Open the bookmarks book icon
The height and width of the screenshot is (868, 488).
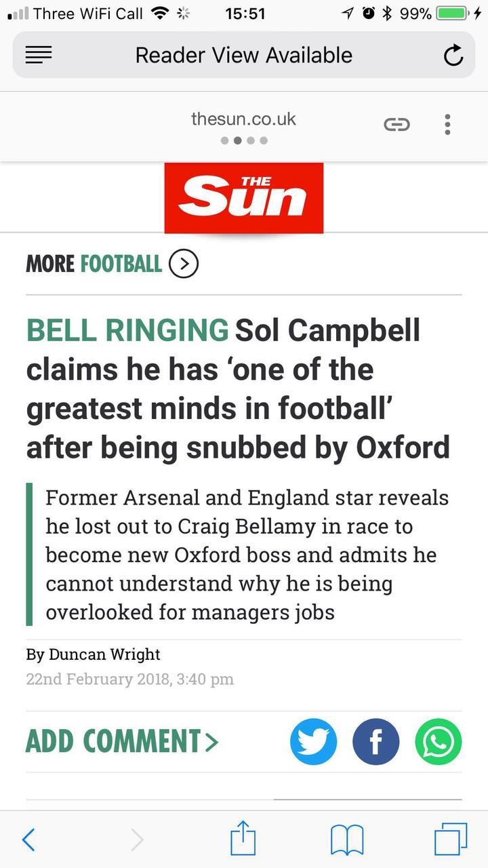point(347,841)
